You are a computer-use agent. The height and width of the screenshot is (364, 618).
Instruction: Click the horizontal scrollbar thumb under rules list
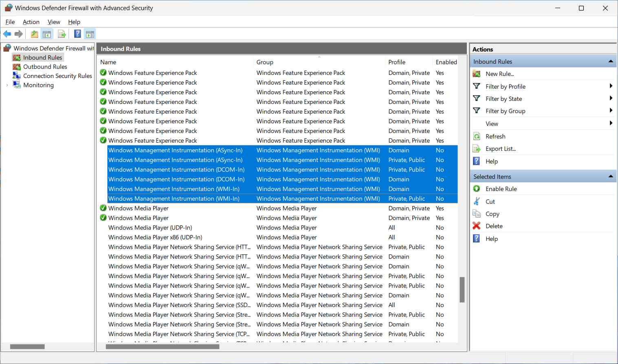click(x=163, y=347)
